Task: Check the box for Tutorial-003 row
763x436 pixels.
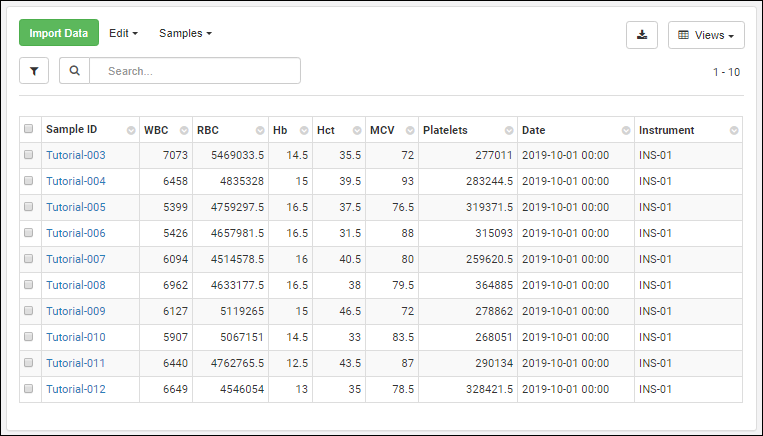Action: [x=29, y=155]
